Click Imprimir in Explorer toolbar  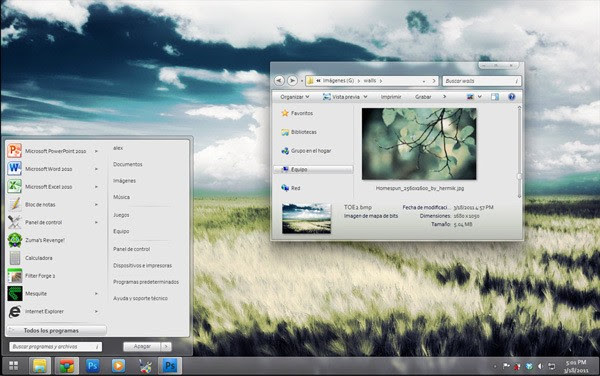click(391, 97)
